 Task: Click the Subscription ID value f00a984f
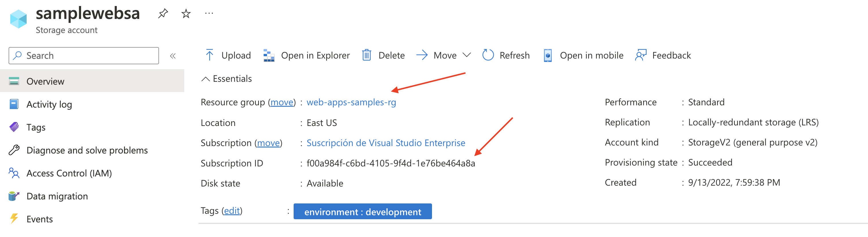[x=391, y=163]
